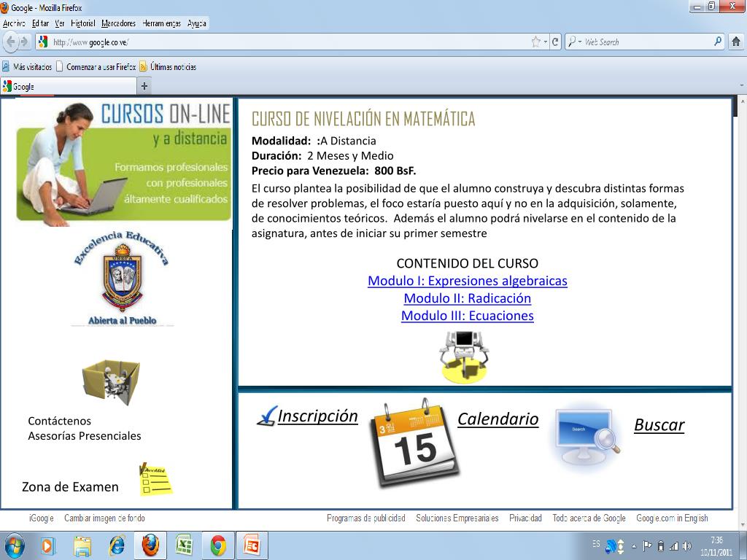Open the search engine dropdown in Web Search
The height and width of the screenshot is (560, 747).
(x=580, y=42)
